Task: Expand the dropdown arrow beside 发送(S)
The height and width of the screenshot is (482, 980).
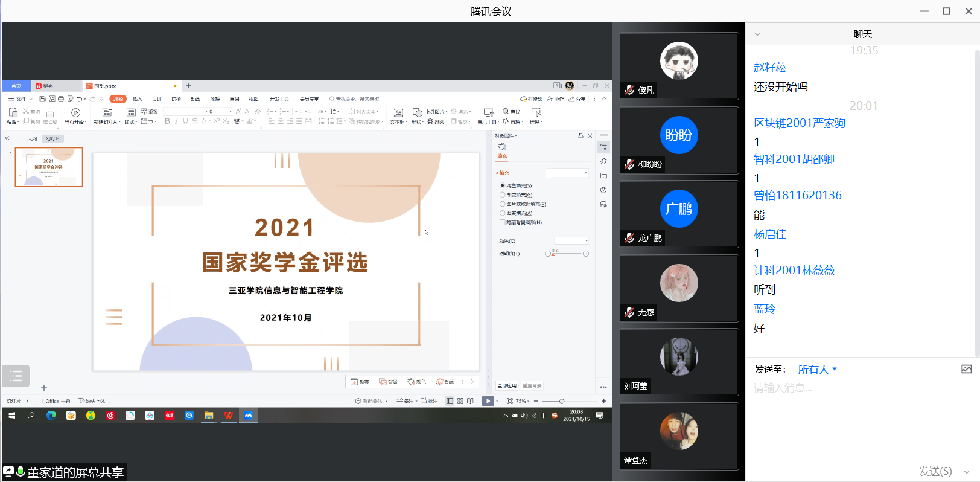Action: click(967, 472)
